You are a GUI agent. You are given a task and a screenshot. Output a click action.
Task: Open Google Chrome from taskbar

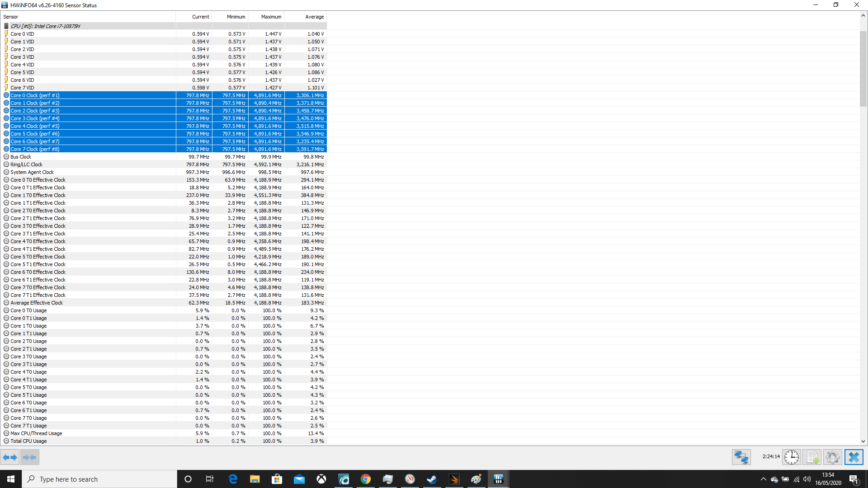[366, 479]
